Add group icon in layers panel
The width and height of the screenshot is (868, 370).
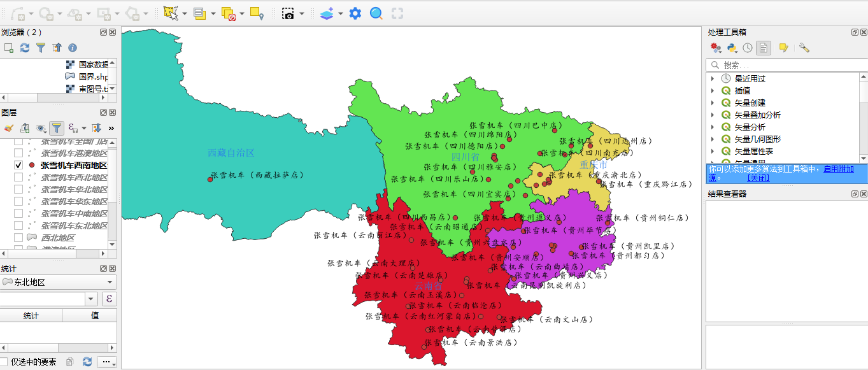(25, 128)
